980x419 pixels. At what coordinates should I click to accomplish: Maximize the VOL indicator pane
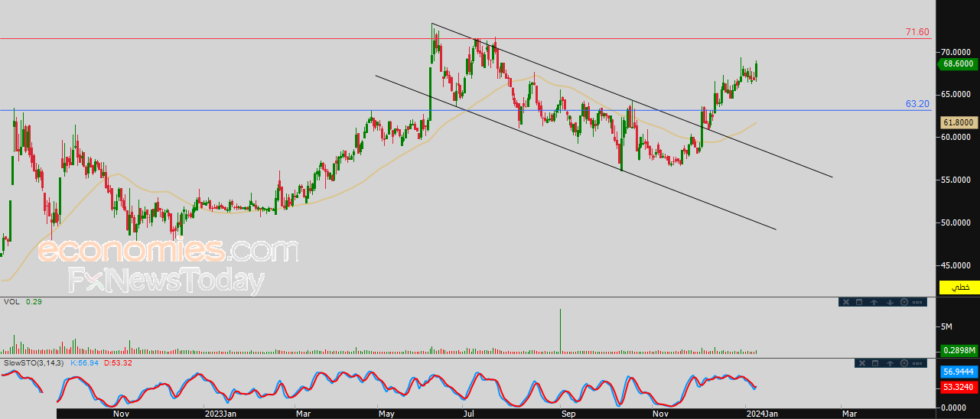(859, 302)
